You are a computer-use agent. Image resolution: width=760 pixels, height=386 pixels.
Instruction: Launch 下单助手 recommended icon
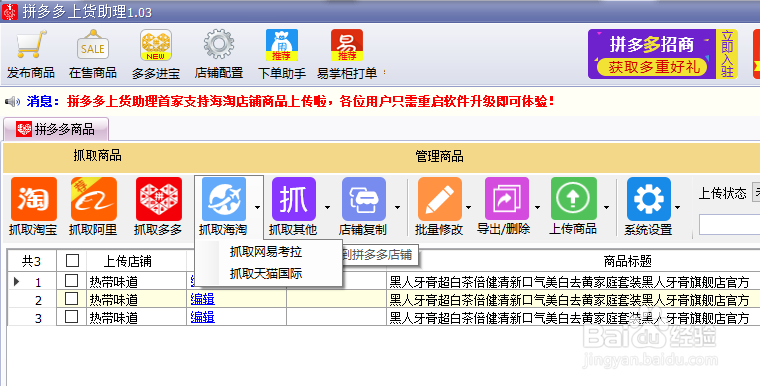point(282,45)
